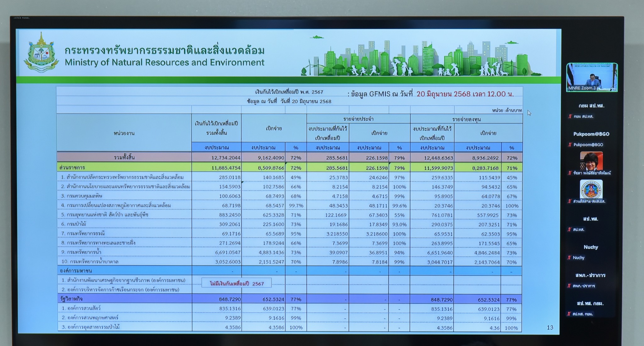Screen dimensions: 644x346
Task: Click row 3 กรมควบคุมมลพิษ label
Action: (81, 196)
